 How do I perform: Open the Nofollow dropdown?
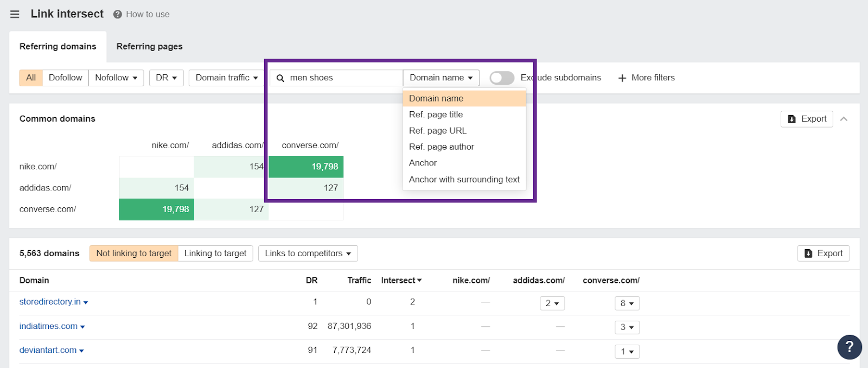point(116,78)
